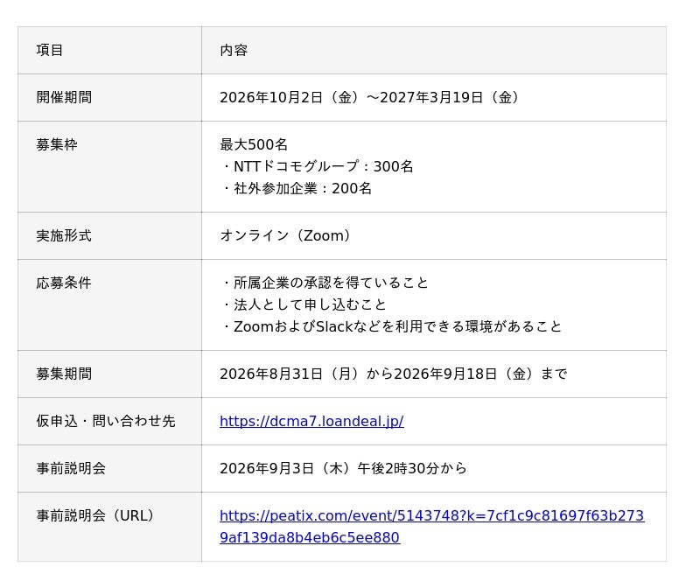This screenshot has height=588, width=700.
Task: Open the peatix.com event URL link
Action: [x=431, y=527]
